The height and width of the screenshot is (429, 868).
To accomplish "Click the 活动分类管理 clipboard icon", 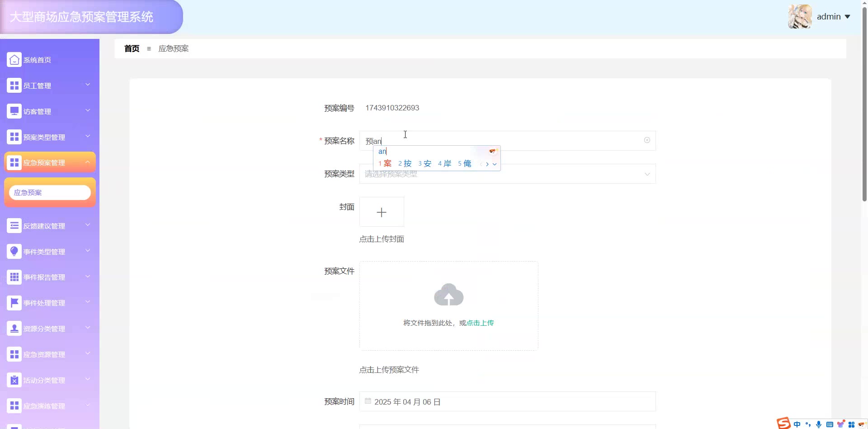I will click(14, 380).
